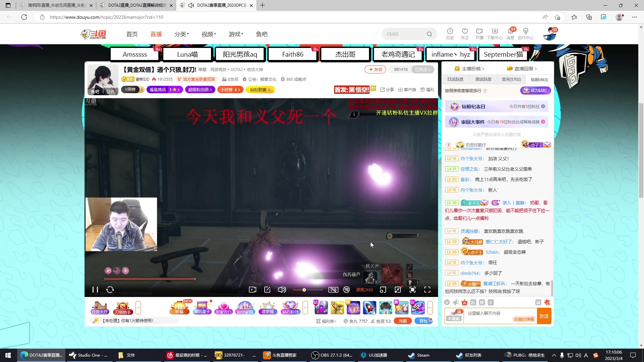This screenshot has width=644, height=362.
Task: Open 造梦屋 dream house icon
Action: 268,308
